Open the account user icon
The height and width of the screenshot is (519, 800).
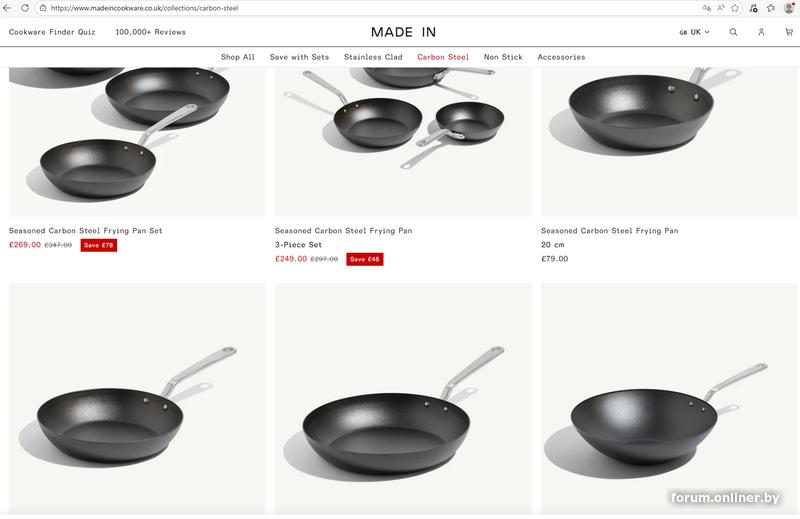(761, 32)
